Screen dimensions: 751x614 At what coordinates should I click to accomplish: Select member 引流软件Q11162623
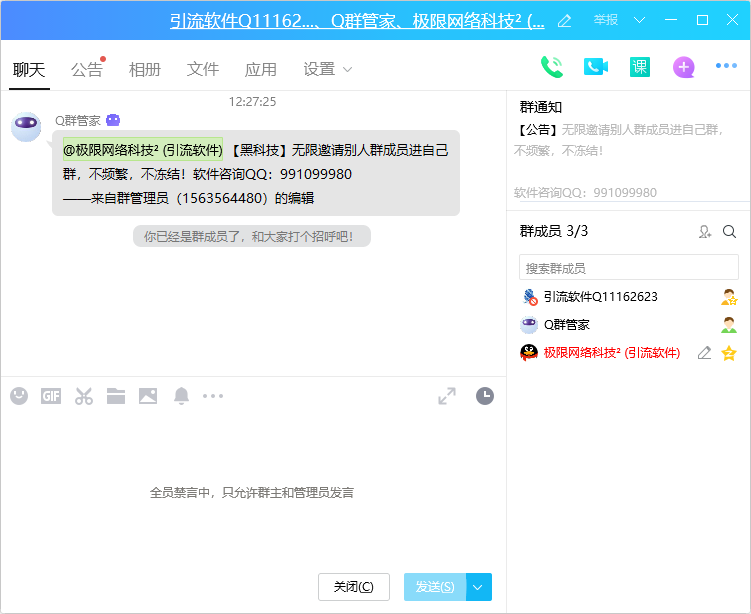tap(628, 297)
